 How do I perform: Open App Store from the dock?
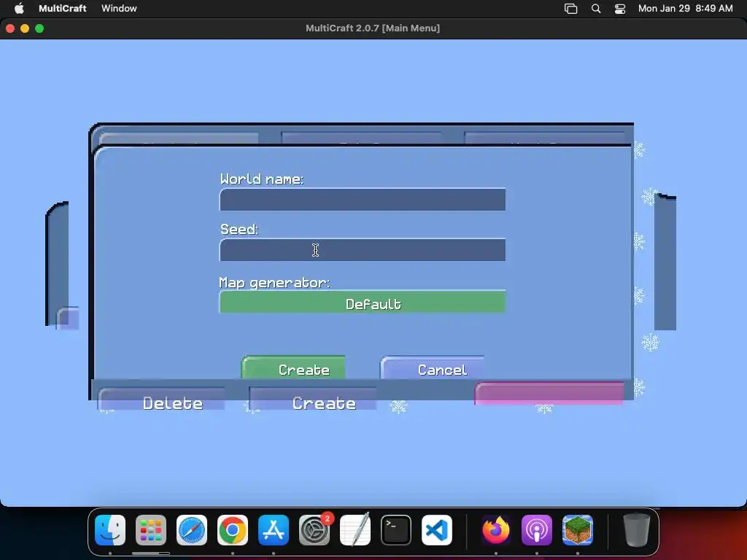274,530
